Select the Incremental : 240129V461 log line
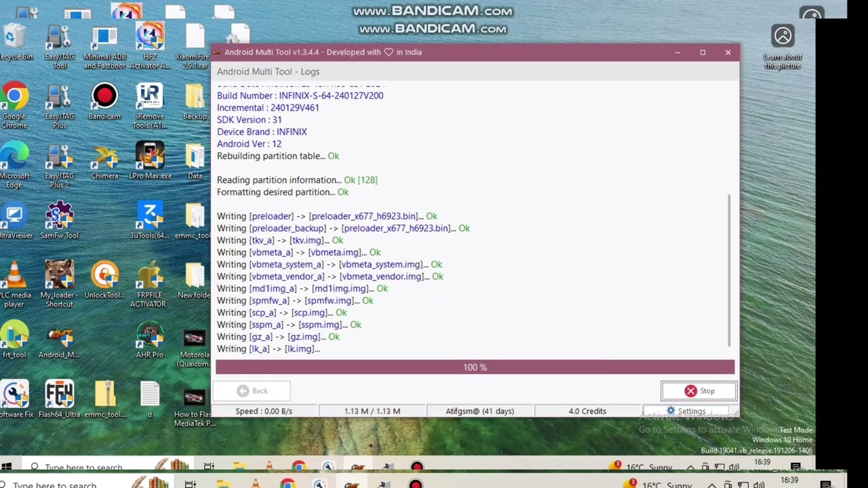The height and width of the screenshot is (488, 868). [268, 108]
